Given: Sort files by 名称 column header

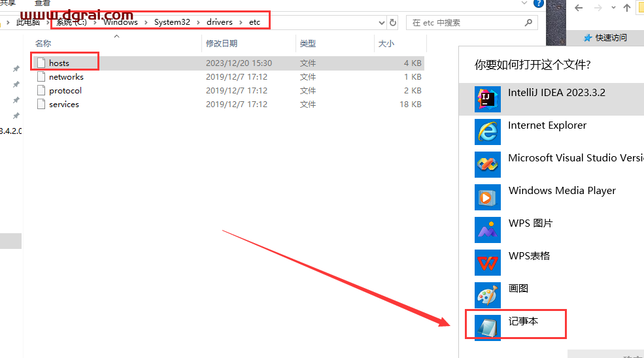Looking at the screenshot, I should click(43, 44).
